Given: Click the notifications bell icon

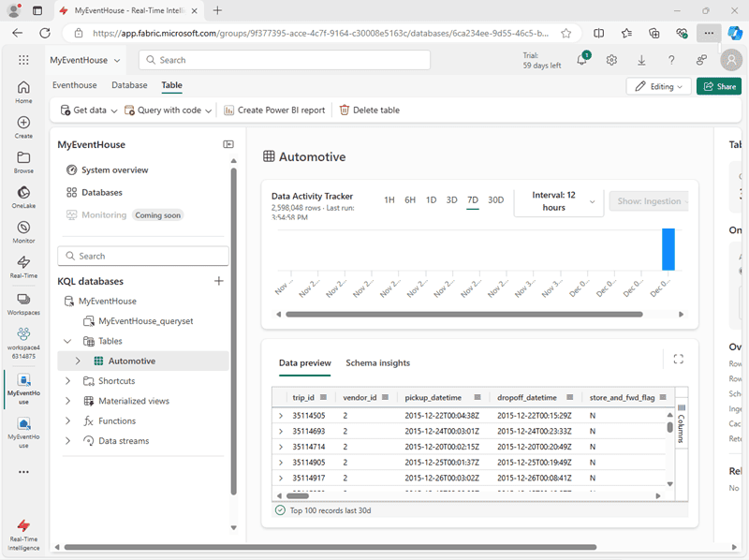Looking at the screenshot, I should [582, 60].
